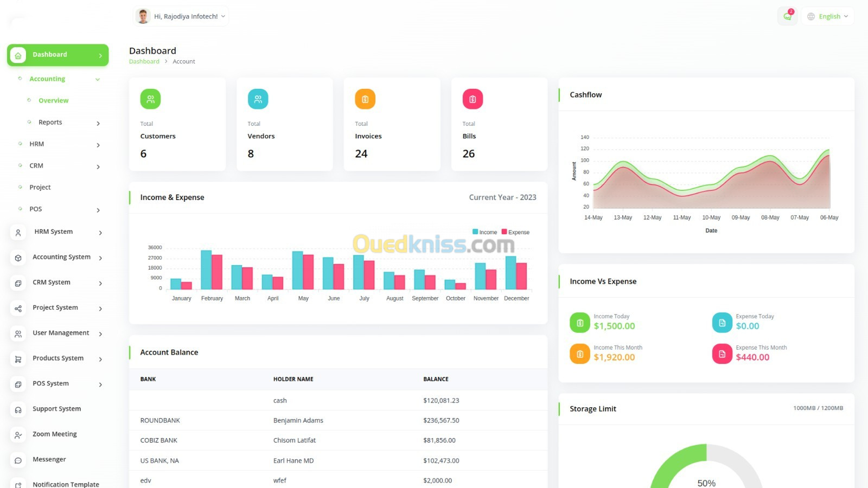
Task: Click the December income bar
Action: (x=511, y=272)
